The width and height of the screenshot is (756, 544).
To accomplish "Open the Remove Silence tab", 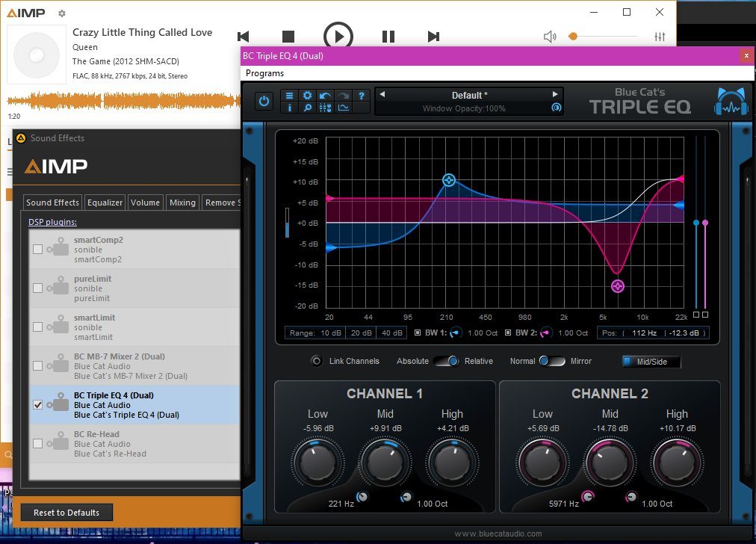I will (x=222, y=203).
